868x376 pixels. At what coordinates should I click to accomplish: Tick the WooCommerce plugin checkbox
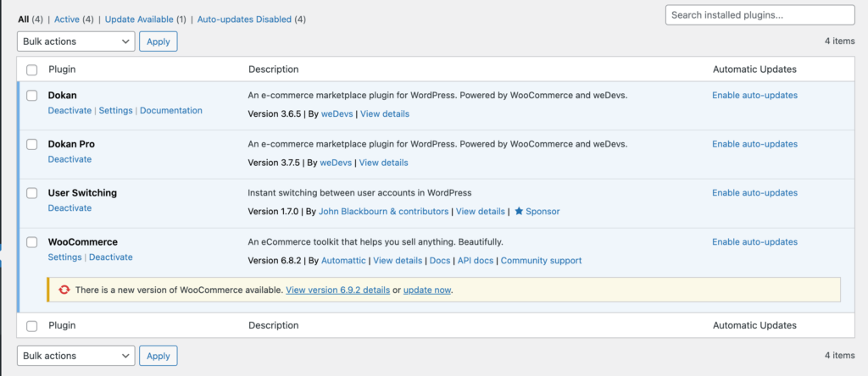[x=32, y=242]
